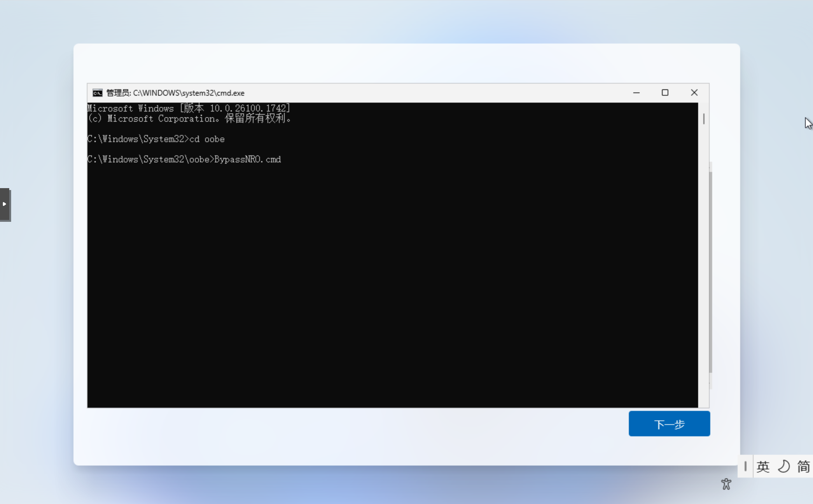Click the cmd.exe icon in title bar

(97, 93)
